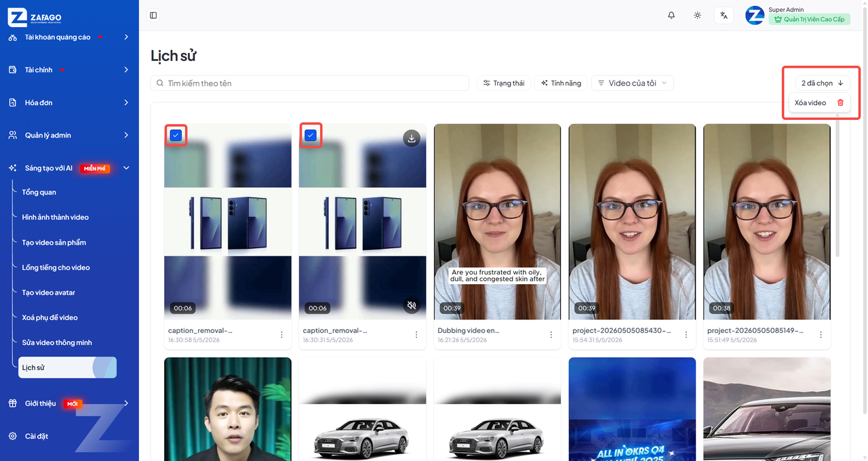Viewport: 868px width, 461px height.
Task: Uncheck the first caption_removal video checkbox
Action: click(x=176, y=136)
